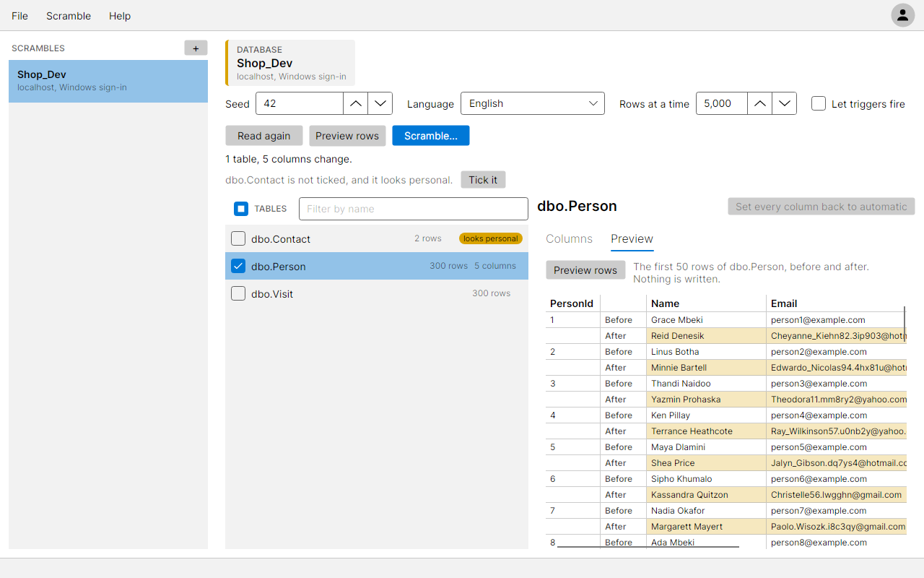This screenshot has height=578, width=924.
Task: Click the Margarett Mayert cell
Action: pos(706,527)
